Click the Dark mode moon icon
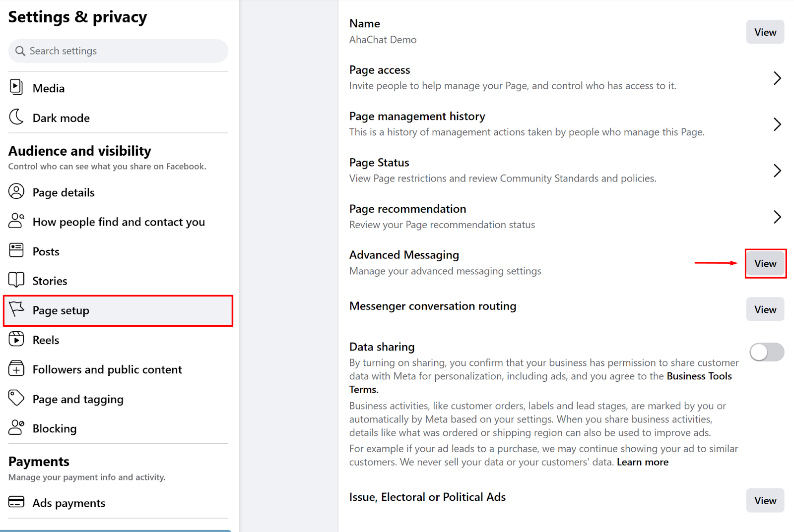The height and width of the screenshot is (532, 794). coord(16,117)
